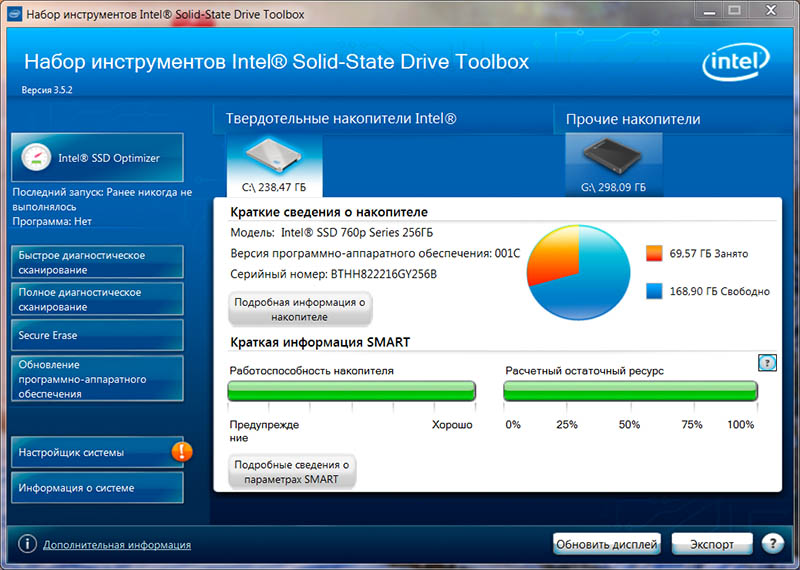Click the model text Intel® SSD 760p Series 256ГБ
This screenshot has width=800, height=570.
[357, 233]
